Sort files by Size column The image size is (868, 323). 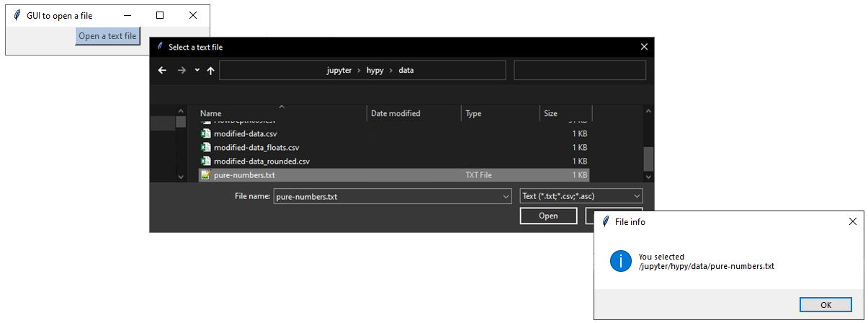(566, 113)
